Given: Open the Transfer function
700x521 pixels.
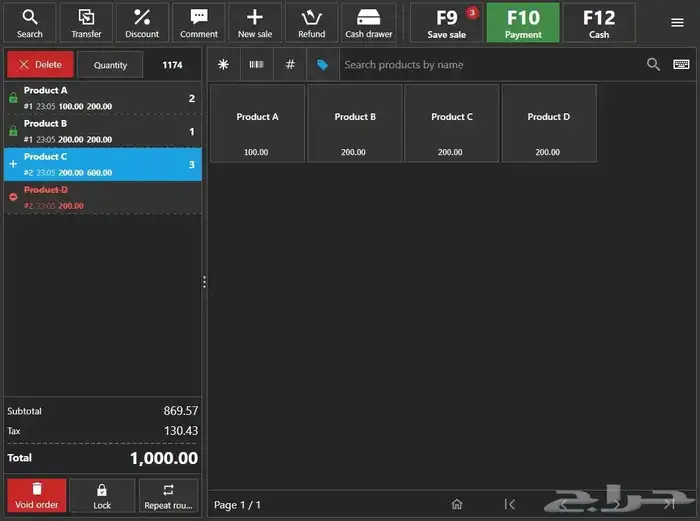Looking at the screenshot, I should [x=86, y=22].
